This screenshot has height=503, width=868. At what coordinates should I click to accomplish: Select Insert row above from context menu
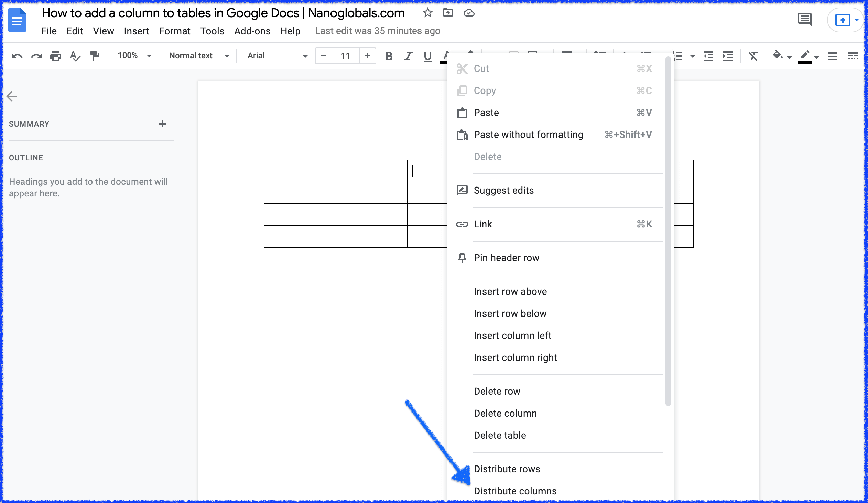(510, 292)
